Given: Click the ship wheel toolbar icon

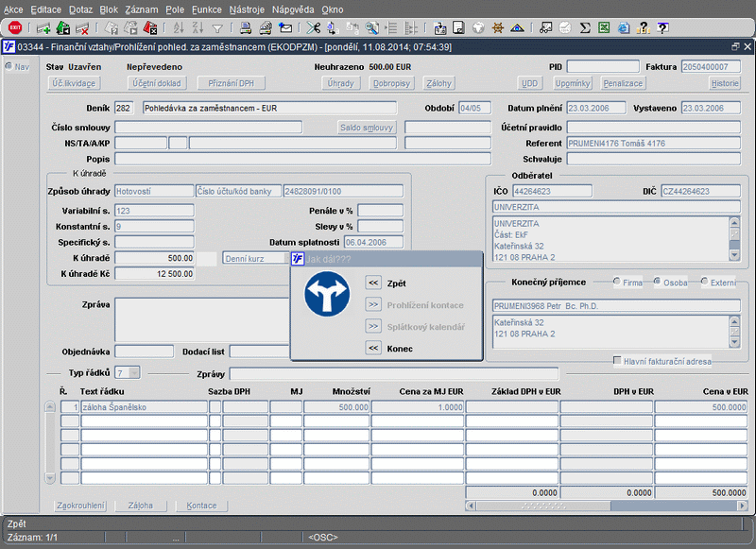Looking at the screenshot, I should coord(498,28).
